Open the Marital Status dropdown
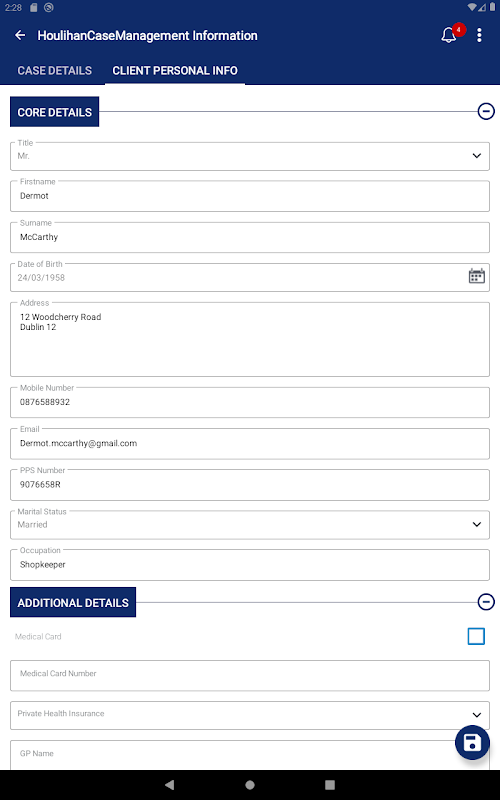500x800 pixels. 250,524
